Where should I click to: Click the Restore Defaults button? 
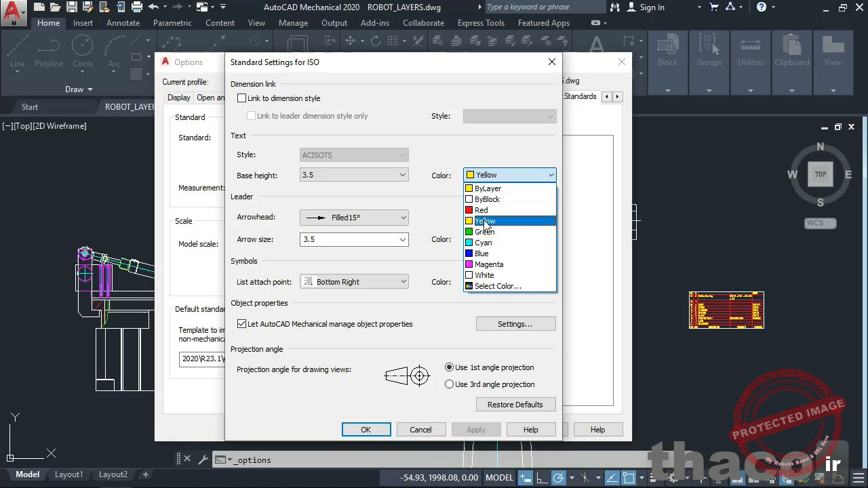(x=515, y=404)
